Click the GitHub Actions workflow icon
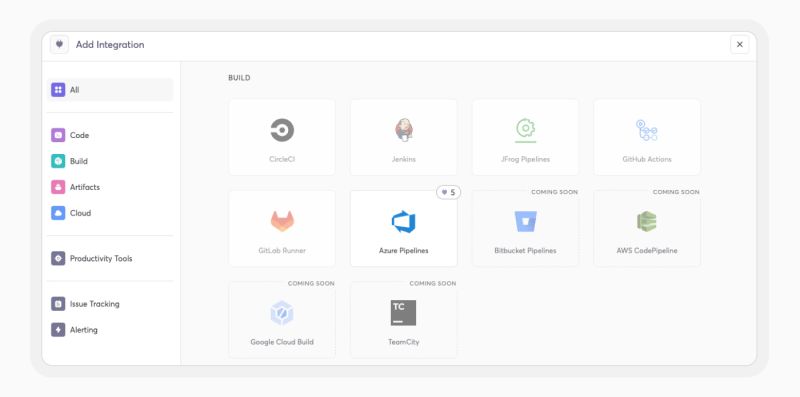This screenshot has height=397, width=800. (x=646, y=130)
